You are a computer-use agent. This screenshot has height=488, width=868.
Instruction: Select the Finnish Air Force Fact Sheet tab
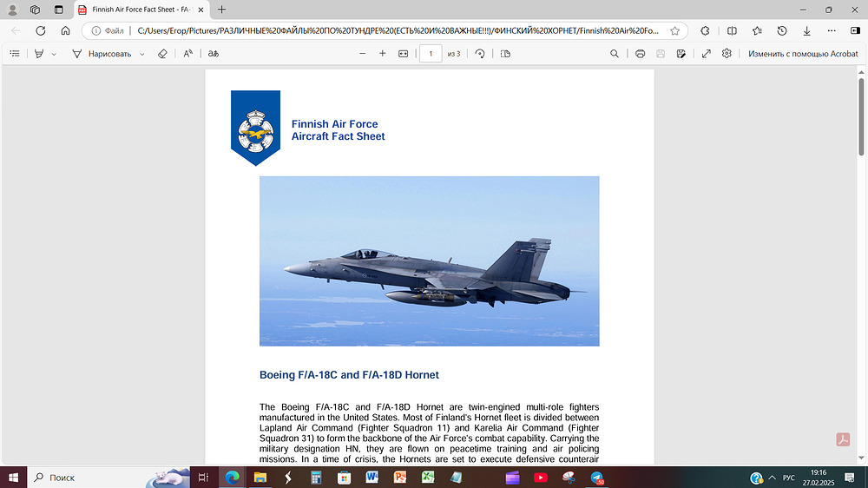135,10
